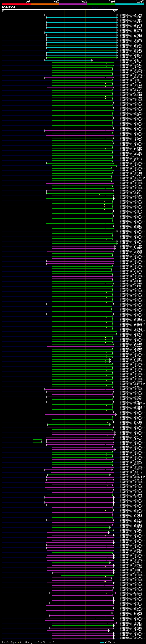The width and height of the screenshot is (146, 644).
Task: Click the purple alignment bar for P84039
Action: [x=79, y=77]
